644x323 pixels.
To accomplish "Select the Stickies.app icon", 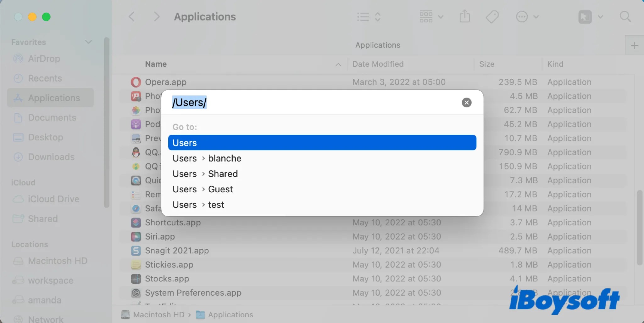I will coord(136,265).
